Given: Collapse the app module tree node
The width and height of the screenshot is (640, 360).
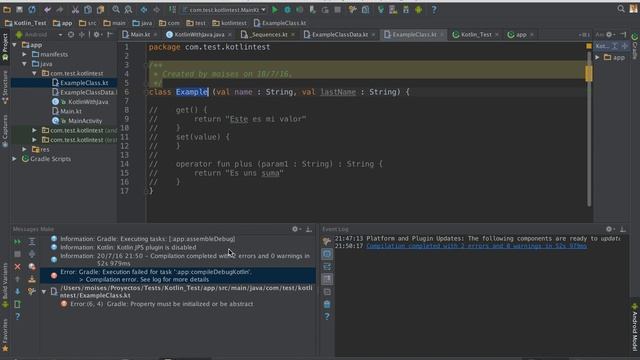Looking at the screenshot, I should coord(15,44).
